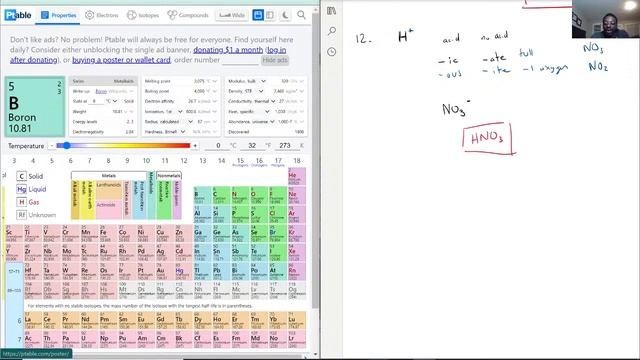Click the Carbon element tile
Viewport: 640px width, 360px height.
(x=221, y=196)
